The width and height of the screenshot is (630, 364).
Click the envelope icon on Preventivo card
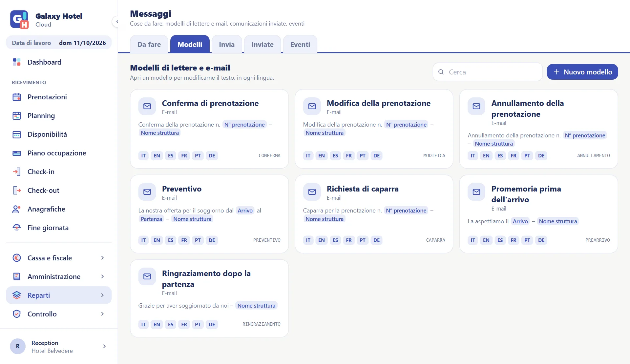(147, 192)
